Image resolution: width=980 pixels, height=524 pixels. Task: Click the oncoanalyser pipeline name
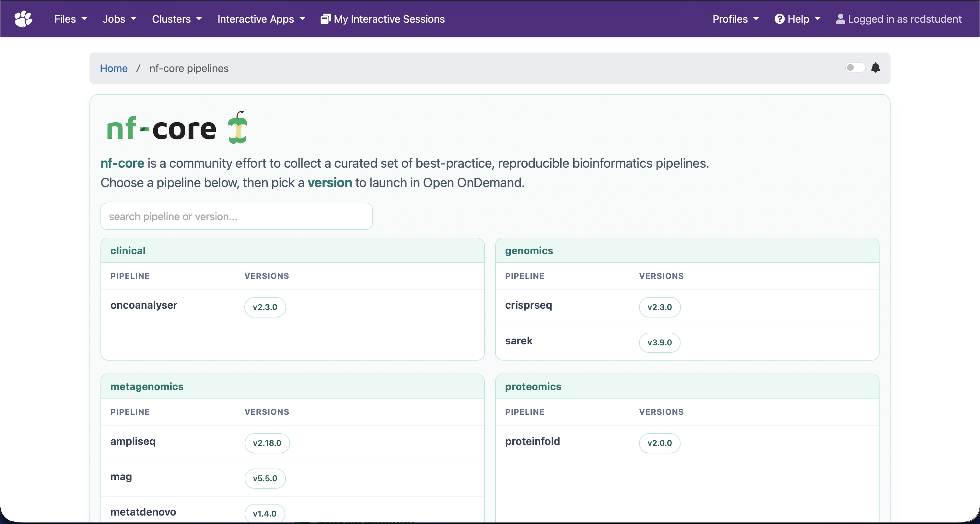click(144, 305)
